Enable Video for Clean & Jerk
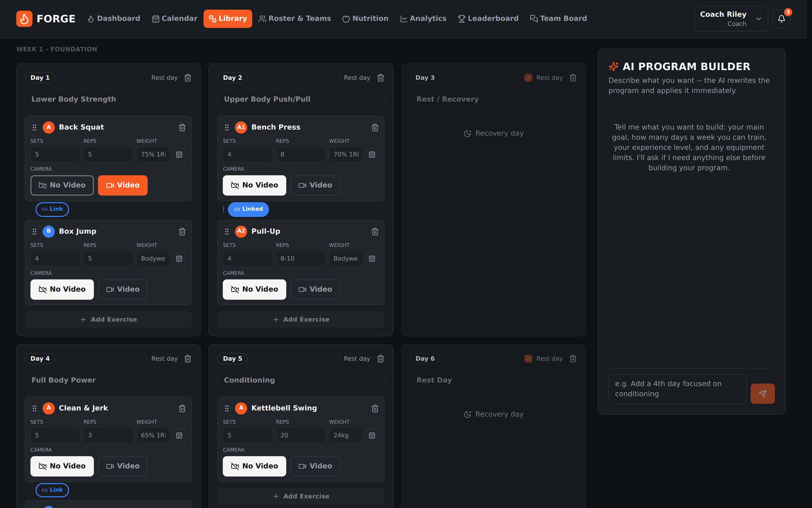Image resolution: width=812 pixels, height=508 pixels. point(123,466)
